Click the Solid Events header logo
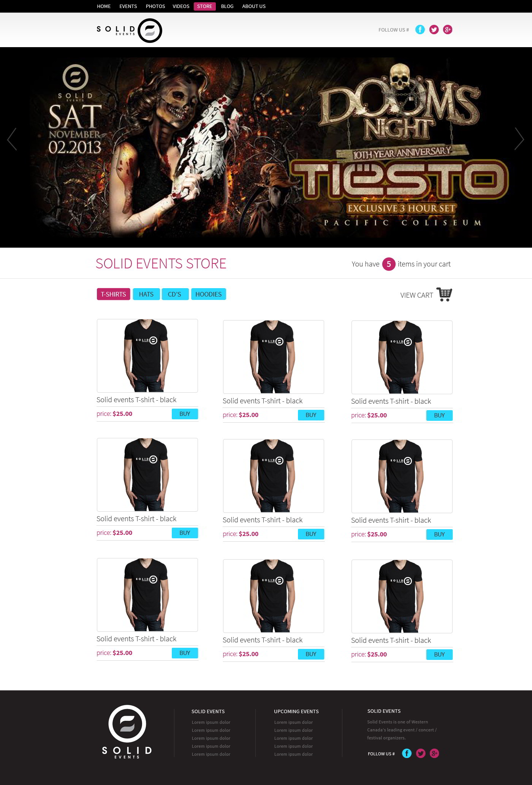Viewport: 532px width, 785px height. click(x=130, y=30)
